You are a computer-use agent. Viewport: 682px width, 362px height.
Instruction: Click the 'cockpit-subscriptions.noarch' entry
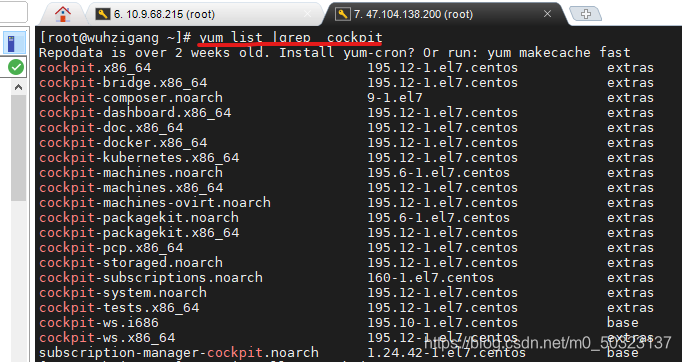click(151, 278)
